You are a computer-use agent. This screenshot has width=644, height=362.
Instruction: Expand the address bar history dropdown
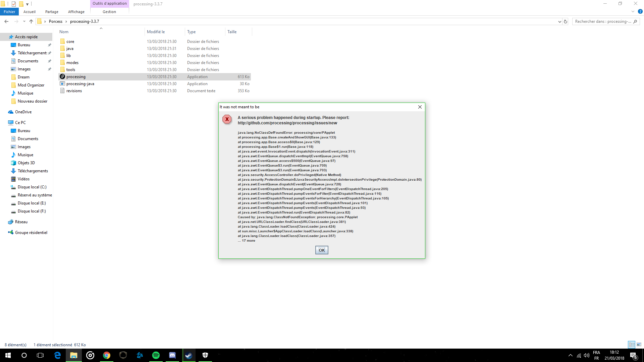(x=559, y=21)
